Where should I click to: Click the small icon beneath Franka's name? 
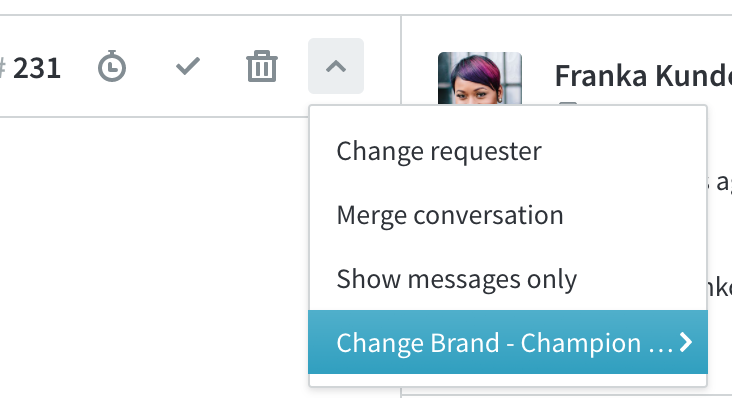(568, 103)
